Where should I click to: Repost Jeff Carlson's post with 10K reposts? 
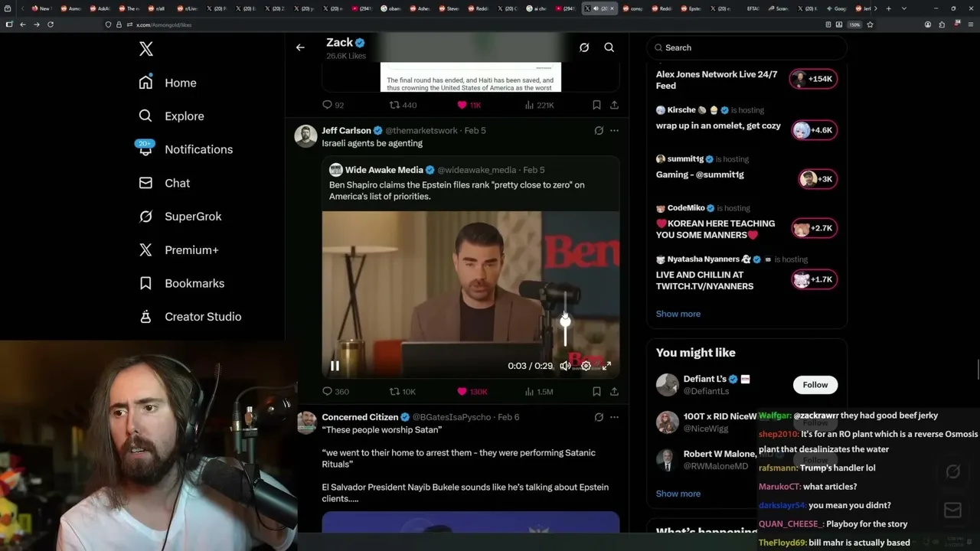[403, 392]
